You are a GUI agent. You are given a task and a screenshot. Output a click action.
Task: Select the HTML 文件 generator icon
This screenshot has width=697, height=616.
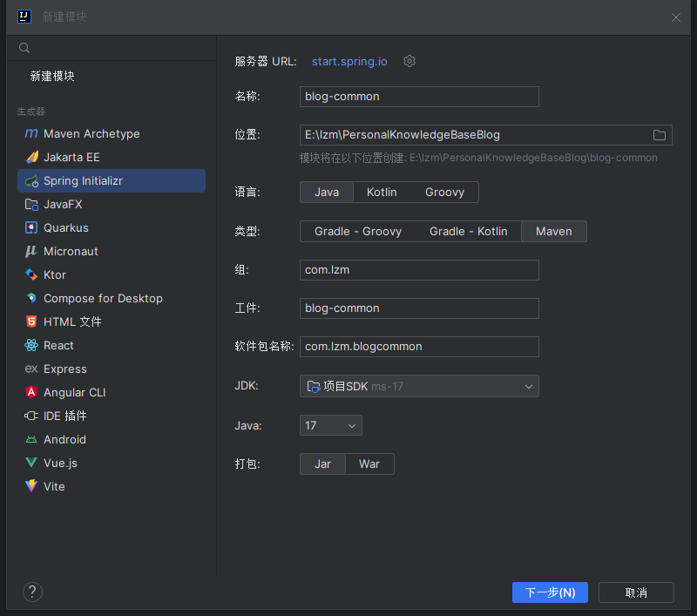[31, 322]
